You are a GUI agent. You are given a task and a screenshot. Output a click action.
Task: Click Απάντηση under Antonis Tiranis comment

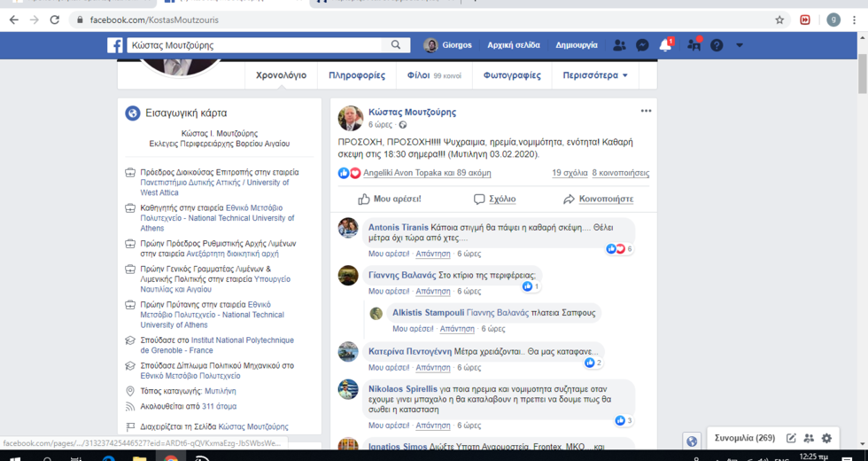(433, 254)
